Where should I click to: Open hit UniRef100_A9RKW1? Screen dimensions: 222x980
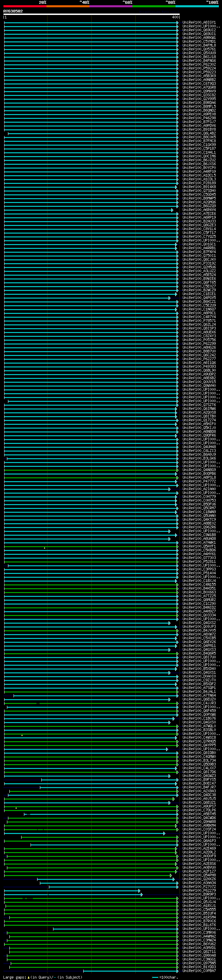pyautogui.click(x=199, y=38)
